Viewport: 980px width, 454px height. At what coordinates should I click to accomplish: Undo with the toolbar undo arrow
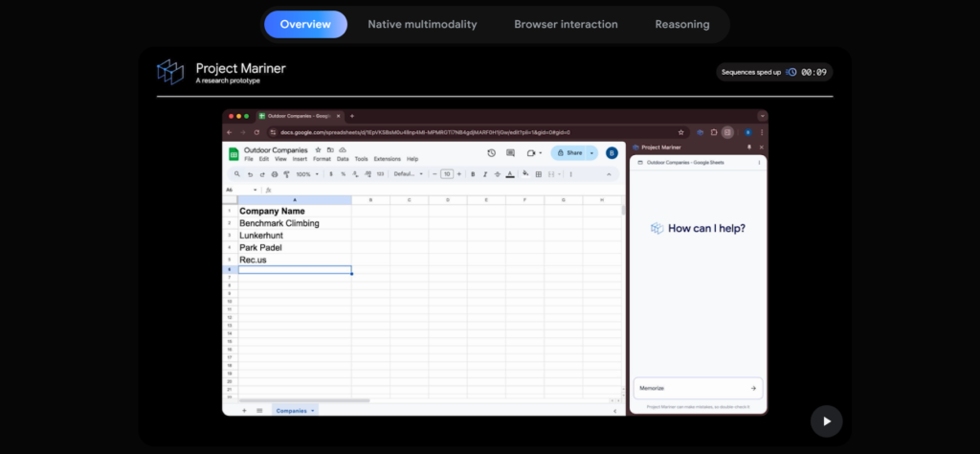[x=250, y=174]
